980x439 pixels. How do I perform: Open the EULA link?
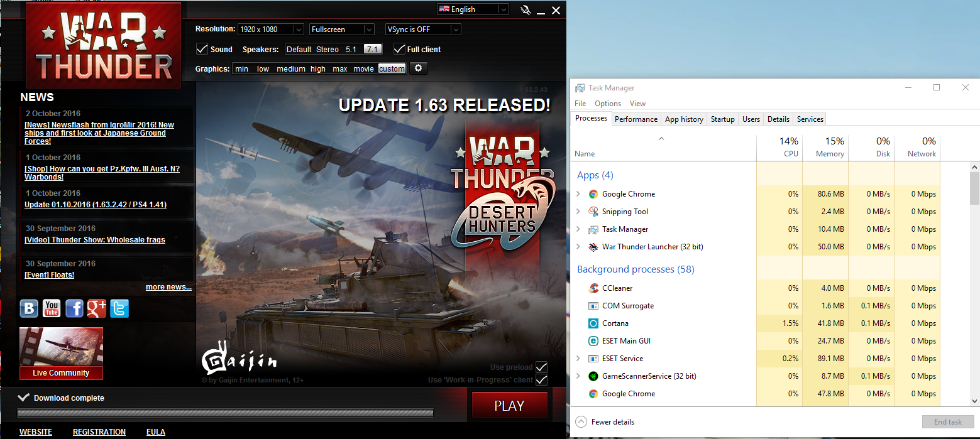click(156, 432)
